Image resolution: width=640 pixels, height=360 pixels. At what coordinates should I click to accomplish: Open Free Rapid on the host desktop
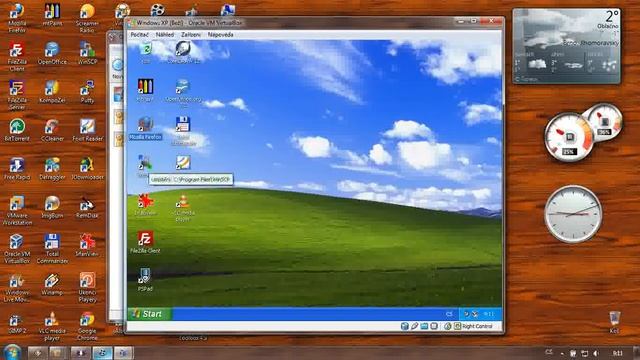(17, 169)
